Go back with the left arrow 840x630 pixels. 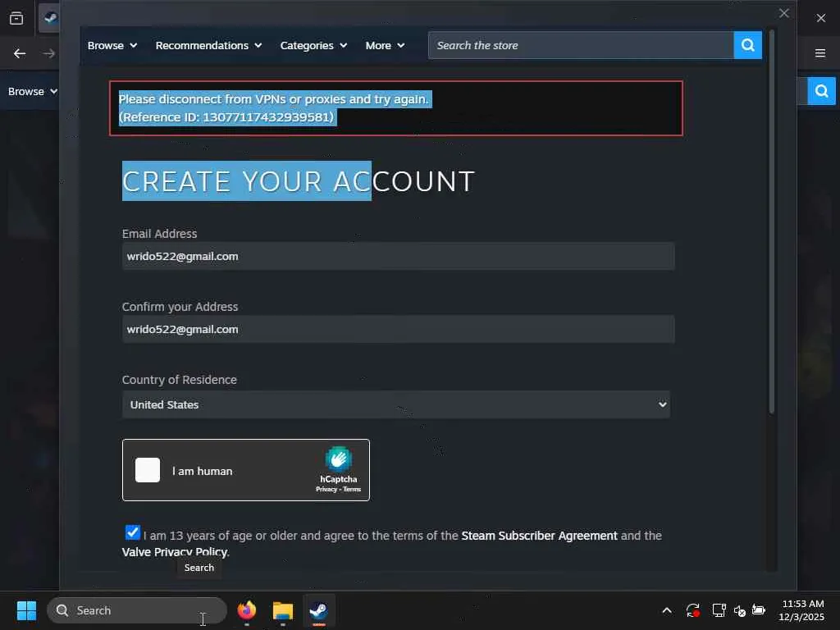[x=20, y=53]
